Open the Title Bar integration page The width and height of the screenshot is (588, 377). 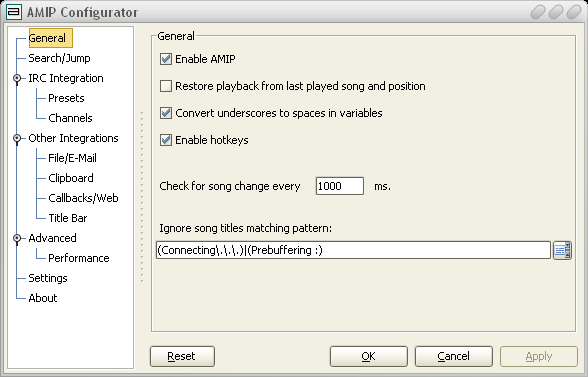point(68,218)
